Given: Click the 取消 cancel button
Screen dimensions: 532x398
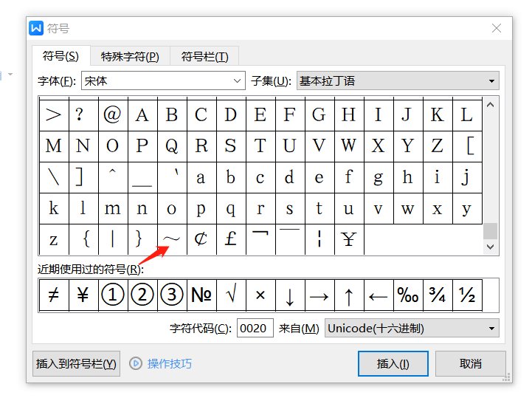Looking at the screenshot, I should tap(471, 364).
